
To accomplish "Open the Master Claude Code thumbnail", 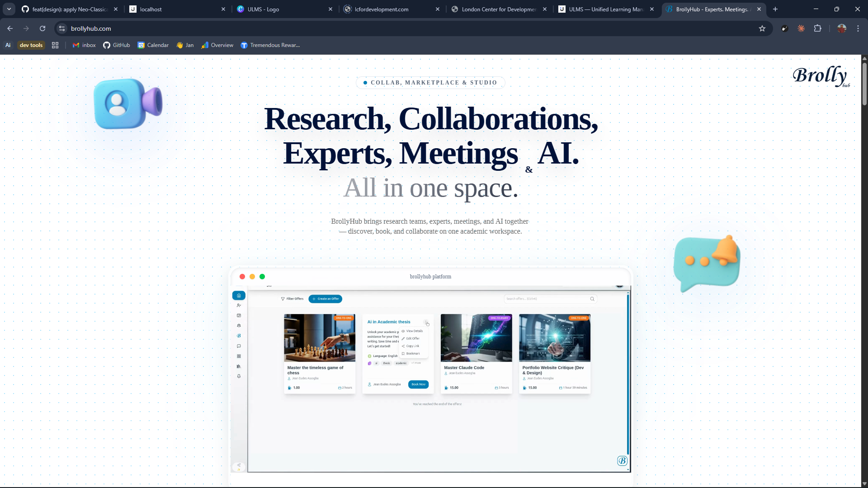I will (x=476, y=338).
